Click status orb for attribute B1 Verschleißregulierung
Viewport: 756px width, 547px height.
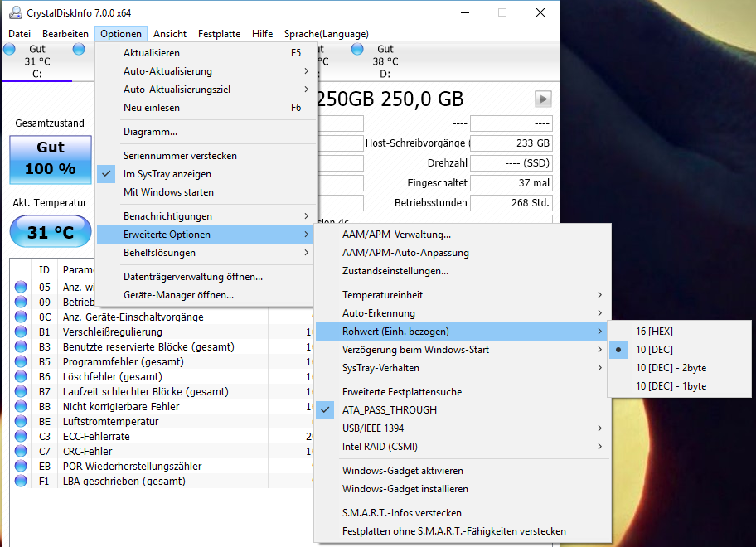[21, 332]
